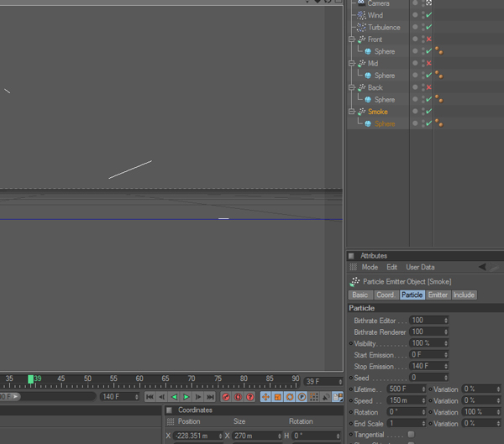
Task: Collapse the Mid emitter tree node
Action: (352, 64)
